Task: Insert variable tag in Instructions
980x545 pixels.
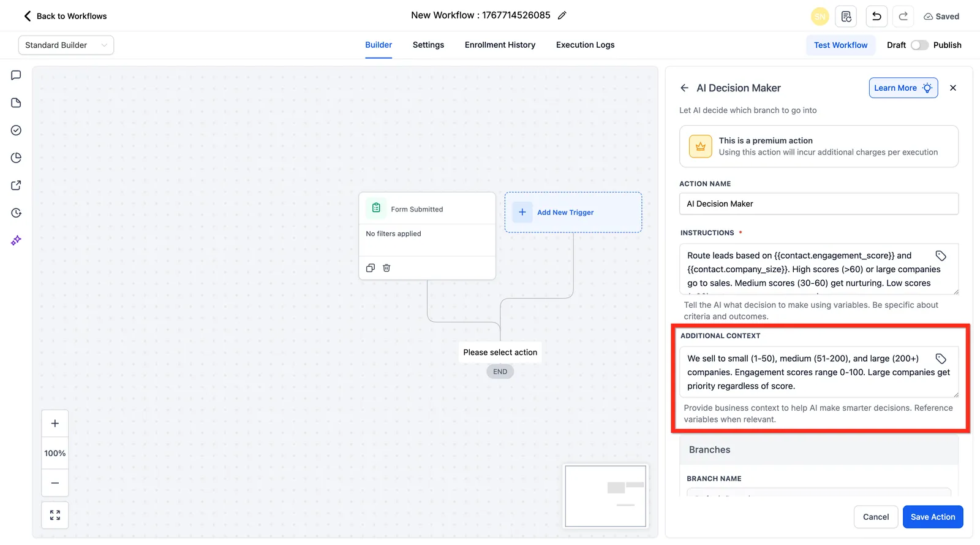Action: [x=941, y=256]
